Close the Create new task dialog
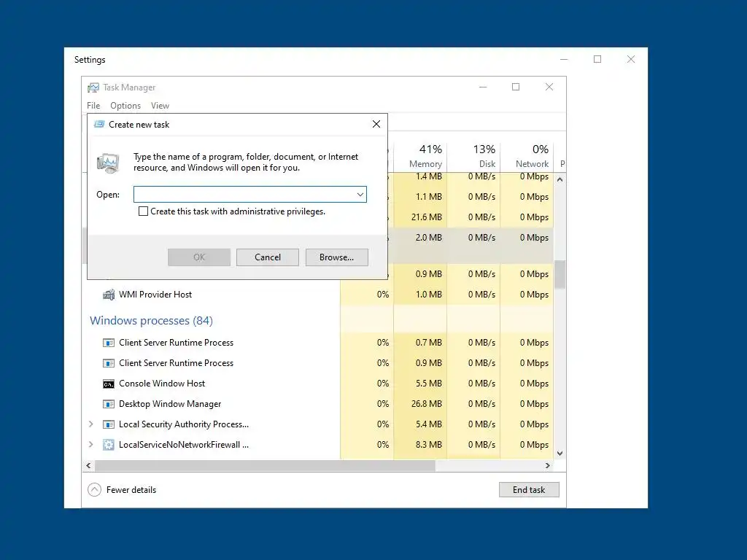 coord(376,124)
